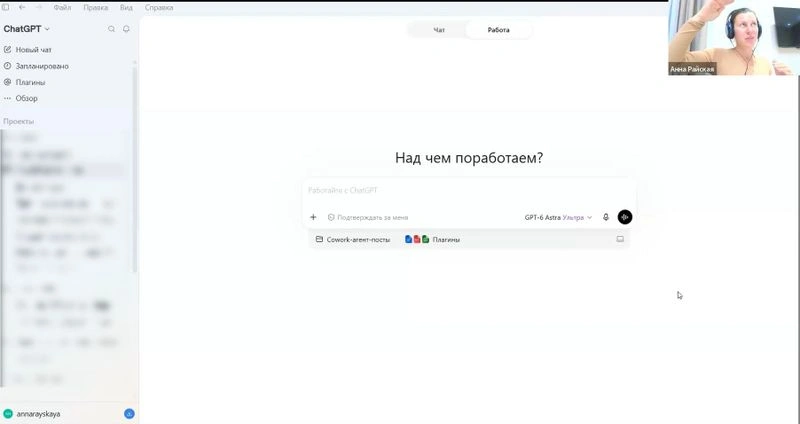Open the Справка menu

coord(159,8)
